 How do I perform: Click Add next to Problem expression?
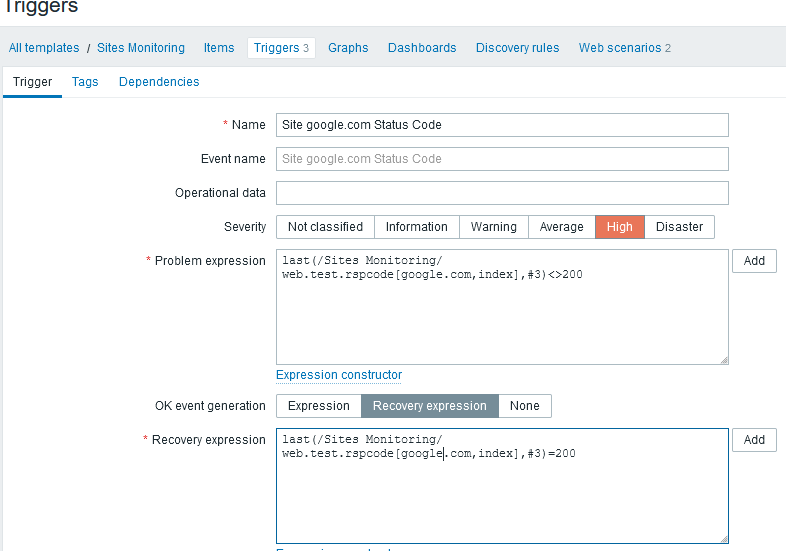[754, 261]
